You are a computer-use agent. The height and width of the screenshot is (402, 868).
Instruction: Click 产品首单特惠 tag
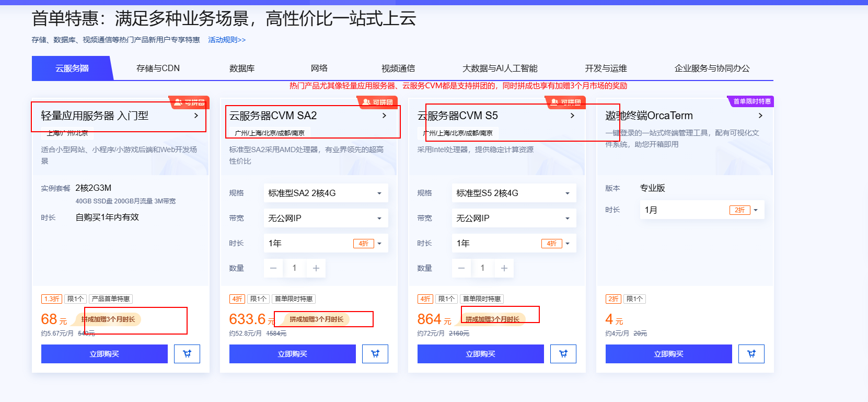click(x=111, y=299)
